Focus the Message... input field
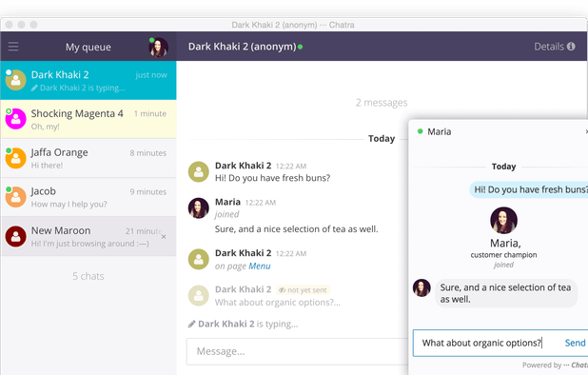 [298, 351]
